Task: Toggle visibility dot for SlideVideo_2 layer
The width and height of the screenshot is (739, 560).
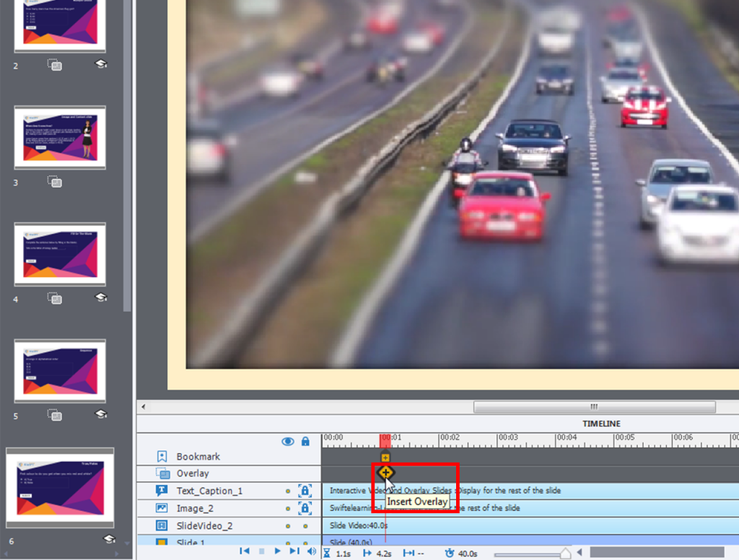Action: tap(288, 526)
